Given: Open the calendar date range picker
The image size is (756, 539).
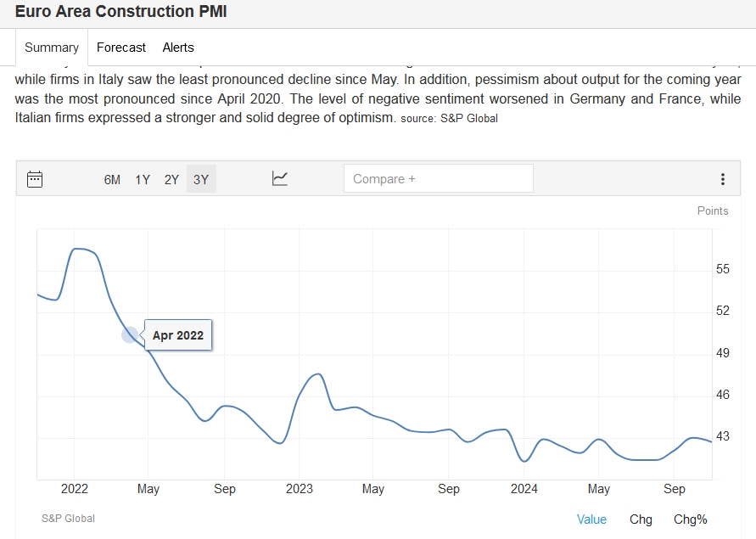Looking at the screenshot, I should (x=35, y=178).
